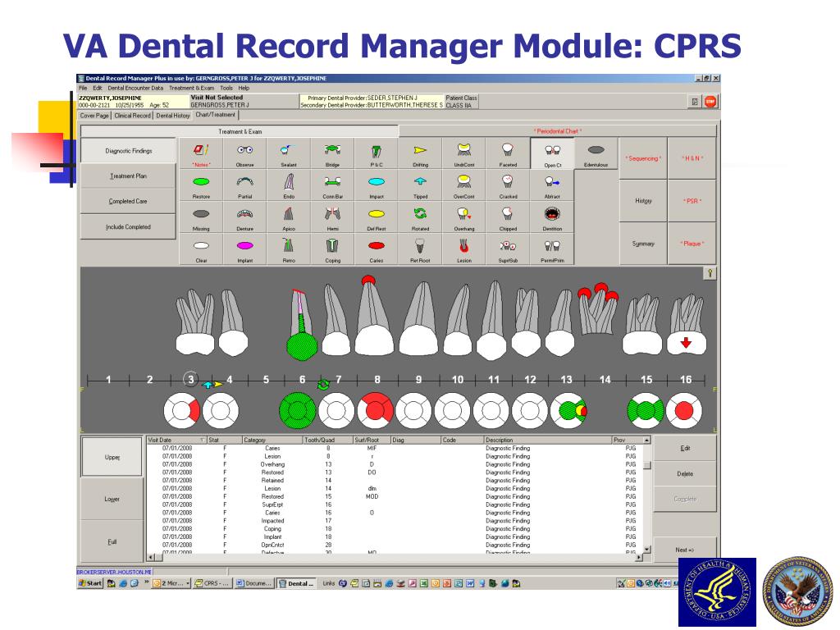
Task: Select the green Restore oval icon
Action: click(x=201, y=185)
